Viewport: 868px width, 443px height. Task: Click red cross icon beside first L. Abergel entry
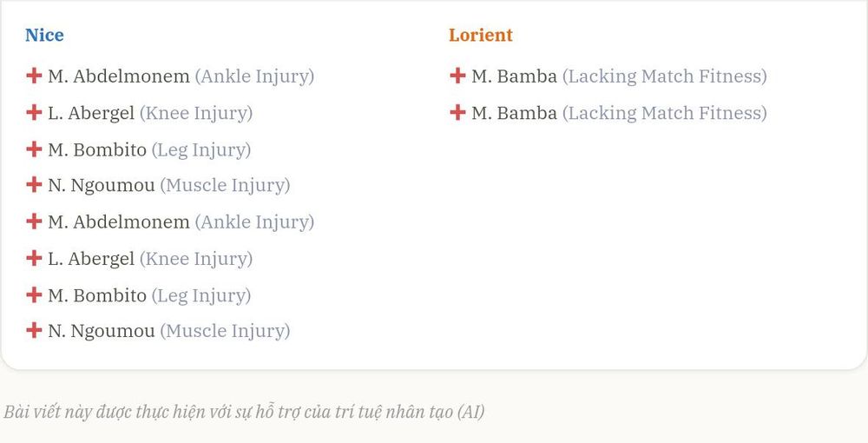tap(34, 112)
